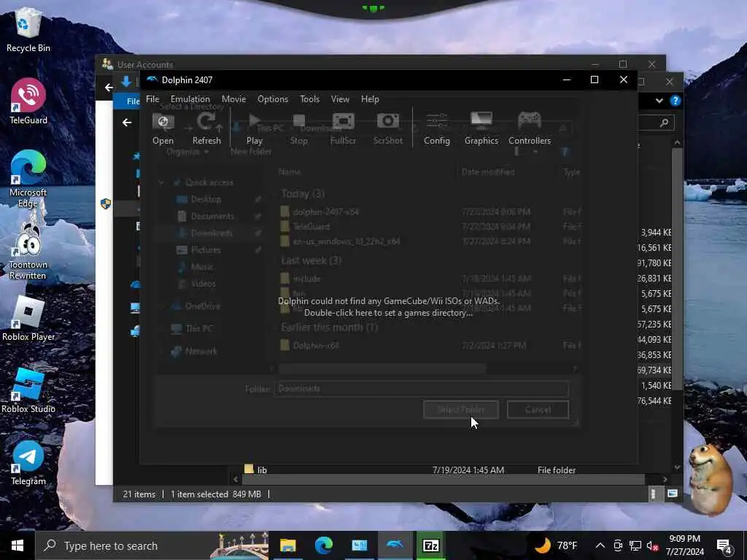747x560 pixels.
Task: Open the Emulation menu
Action: coord(190,99)
